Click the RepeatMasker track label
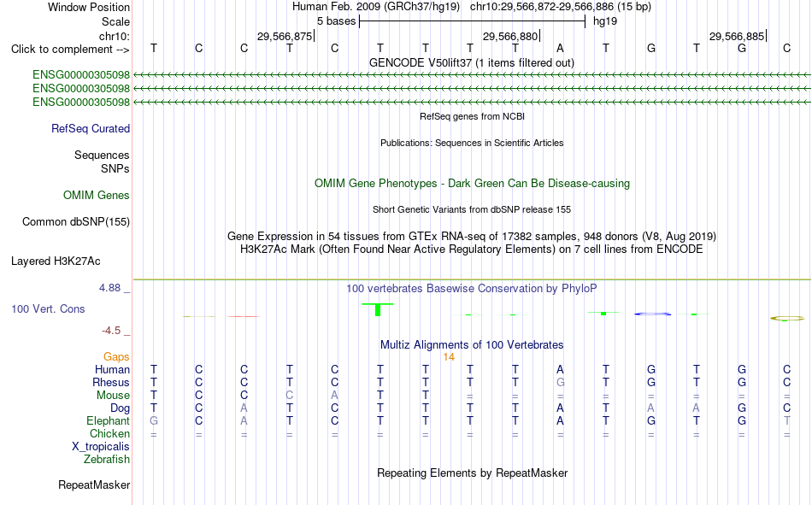 [x=94, y=485]
